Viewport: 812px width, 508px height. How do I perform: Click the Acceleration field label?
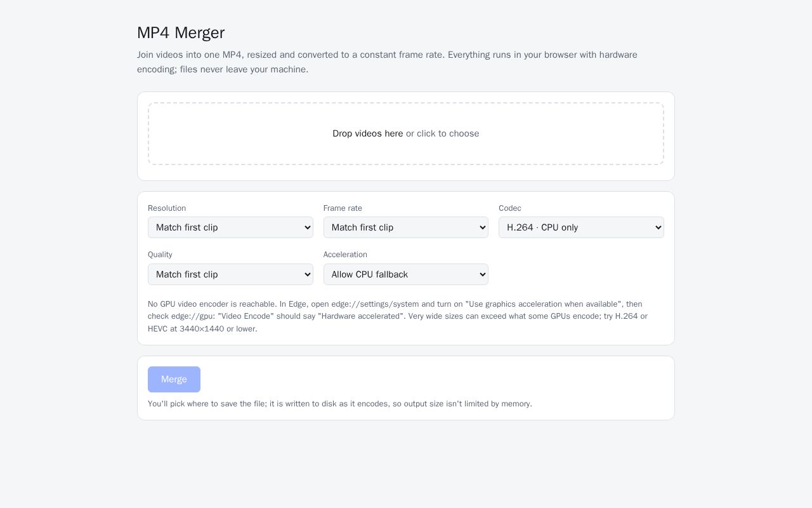pos(345,255)
